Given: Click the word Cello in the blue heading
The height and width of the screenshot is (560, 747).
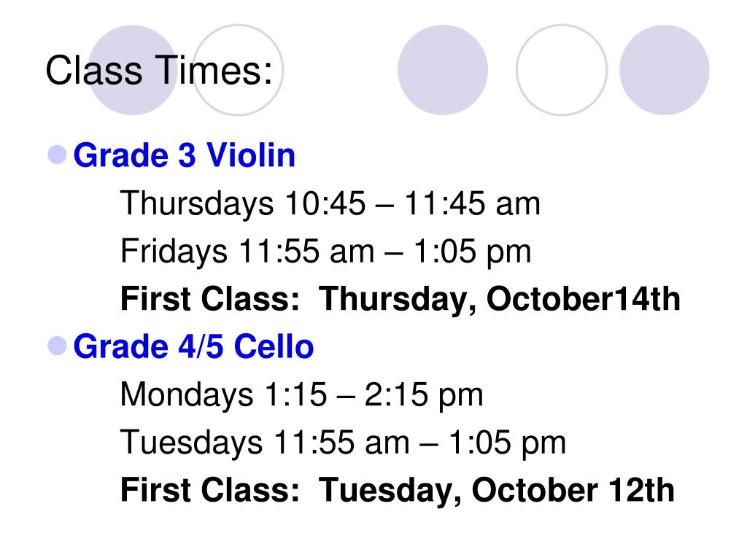Looking at the screenshot, I should click(x=274, y=346).
